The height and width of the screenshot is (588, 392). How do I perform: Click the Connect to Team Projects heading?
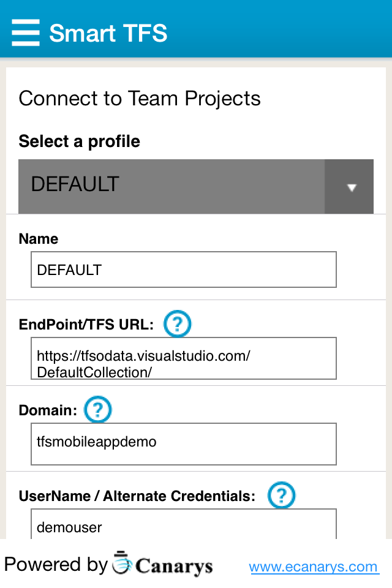coord(140,99)
